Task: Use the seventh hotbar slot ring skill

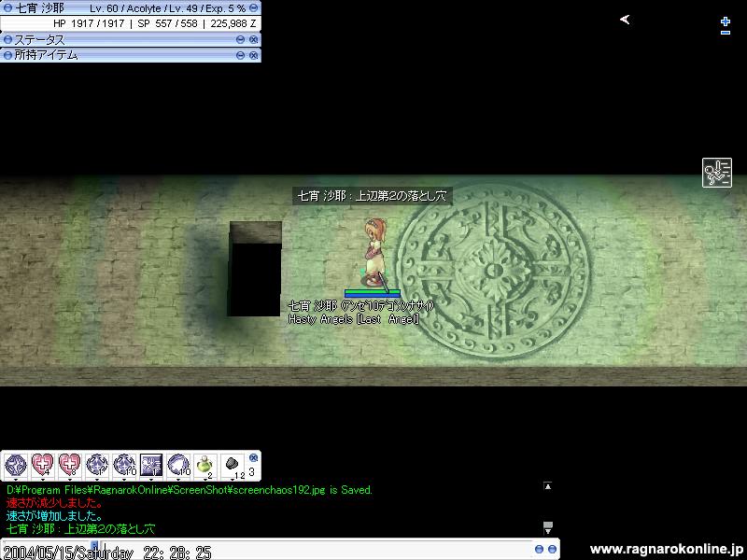Action: pyautogui.click(x=178, y=464)
